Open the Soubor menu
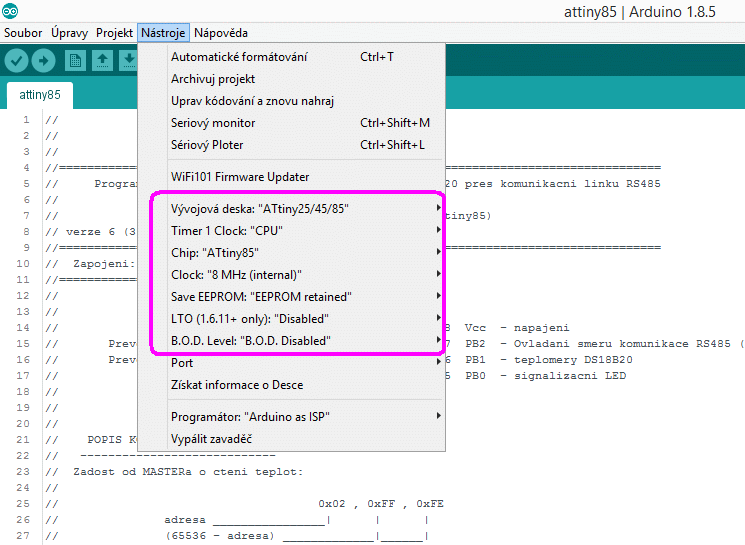This screenshot has width=745, height=545. click(x=23, y=33)
